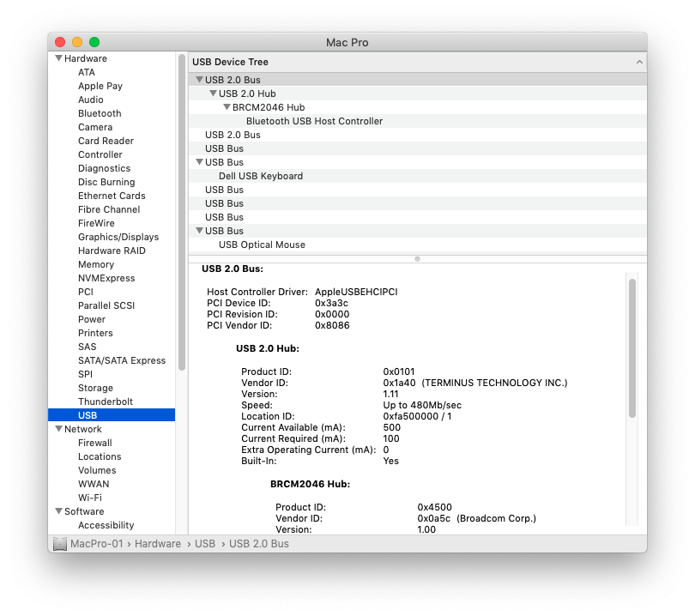This screenshot has height=616, width=695.
Task: Collapse the Network section triangle
Action: 58,429
